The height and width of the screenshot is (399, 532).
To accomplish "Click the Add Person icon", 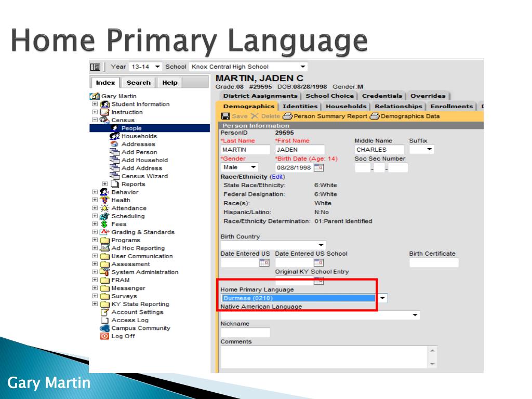I will (x=115, y=152).
